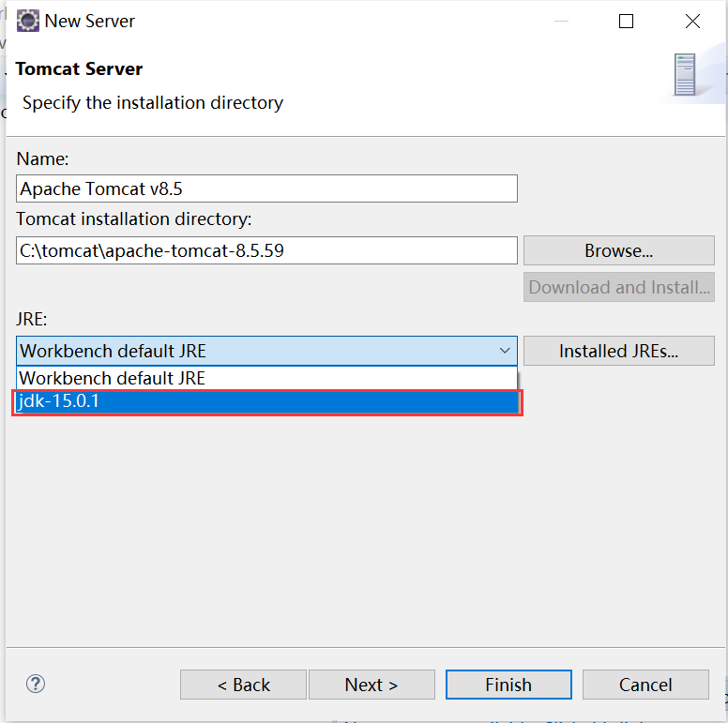Open the help question mark icon

[36, 684]
